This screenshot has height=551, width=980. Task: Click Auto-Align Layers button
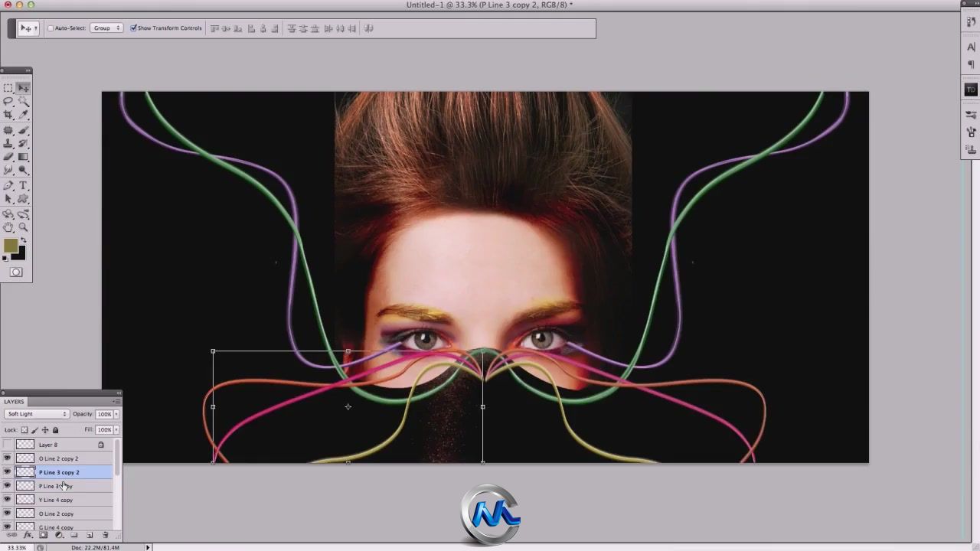click(369, 28)
